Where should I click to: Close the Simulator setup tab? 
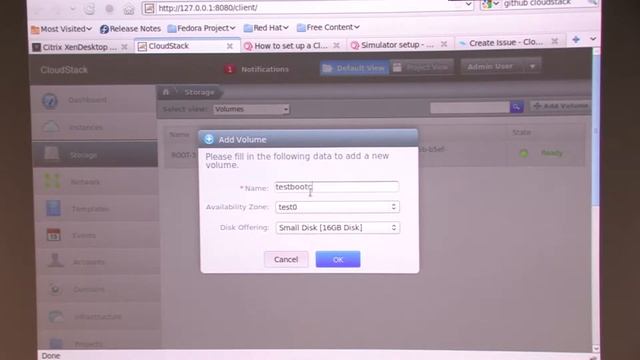444,44
